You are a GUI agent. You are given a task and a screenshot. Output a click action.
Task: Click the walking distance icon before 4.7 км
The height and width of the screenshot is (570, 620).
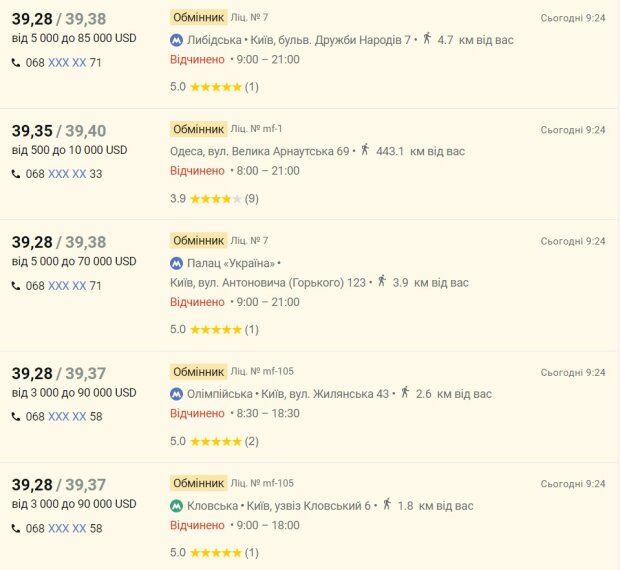coord(427,39)
